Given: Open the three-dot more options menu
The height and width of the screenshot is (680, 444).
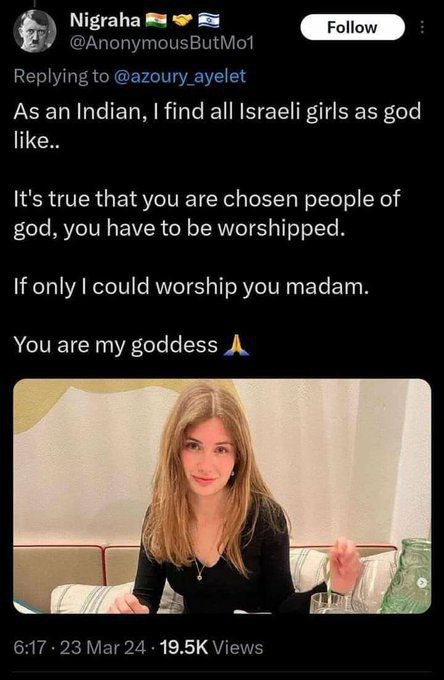Looking at the screenshot, I should [422, 27].
